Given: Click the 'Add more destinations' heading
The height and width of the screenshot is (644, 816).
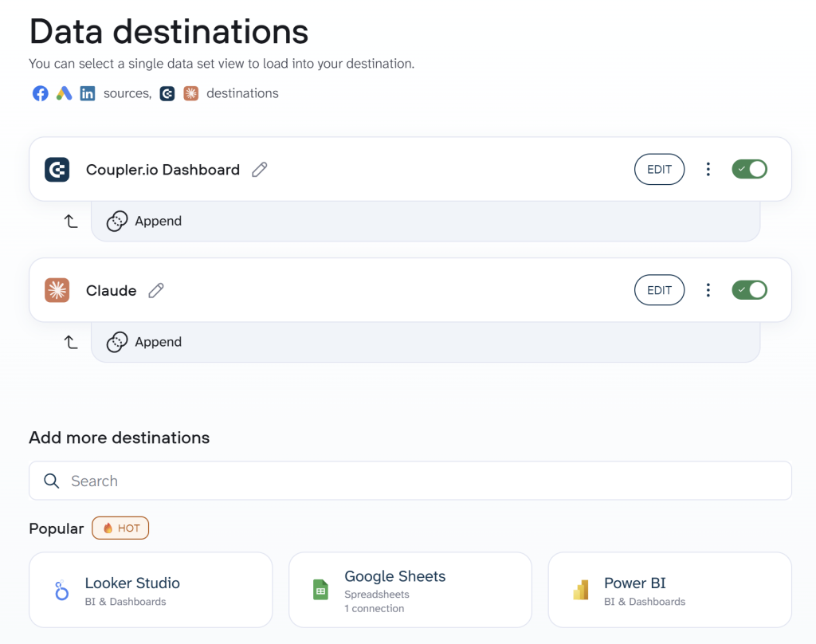Looking at the screenshot, I should (x=120, y=438).
